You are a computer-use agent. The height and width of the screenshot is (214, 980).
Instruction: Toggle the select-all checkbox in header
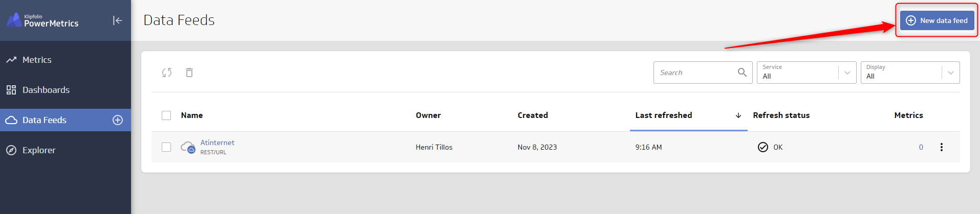(x=166, y=115)
